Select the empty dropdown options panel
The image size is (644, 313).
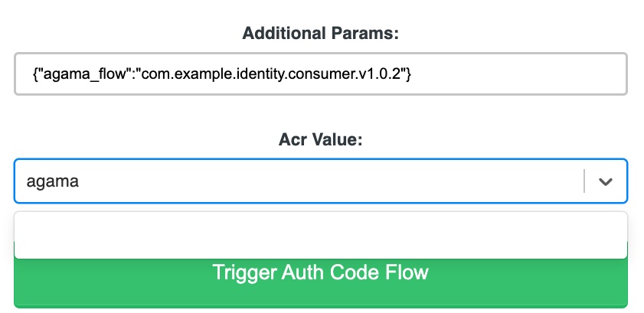[321, 235]
